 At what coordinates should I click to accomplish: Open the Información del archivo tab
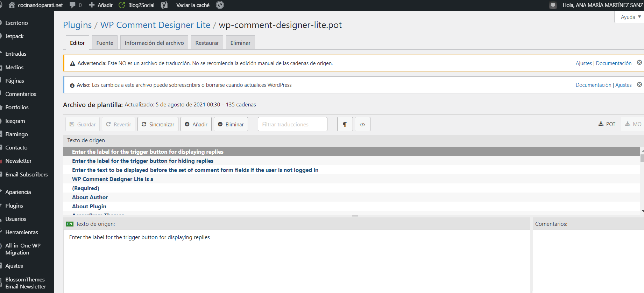154,43
